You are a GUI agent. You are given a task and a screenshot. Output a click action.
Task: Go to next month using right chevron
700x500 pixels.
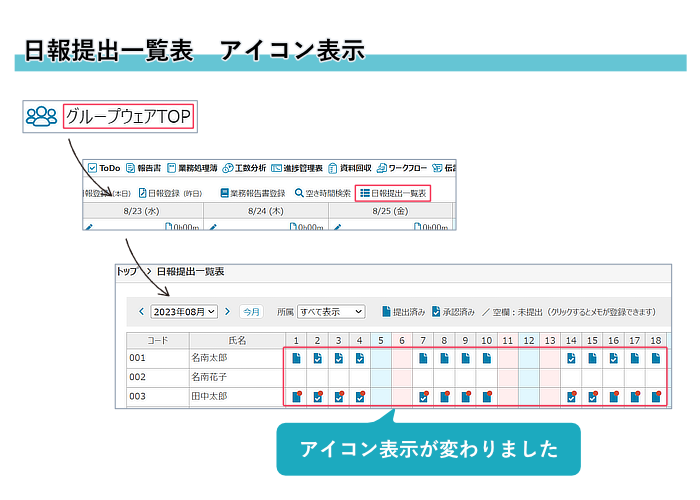(227, 312)
